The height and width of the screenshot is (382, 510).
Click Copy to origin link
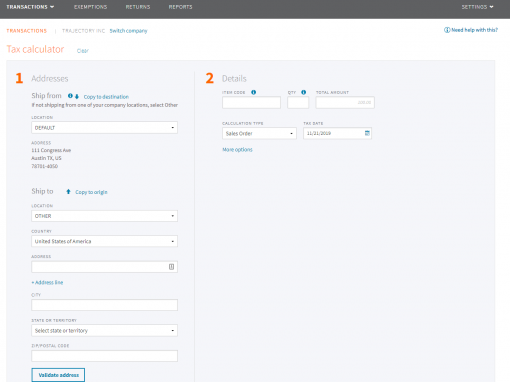(91, 192)
